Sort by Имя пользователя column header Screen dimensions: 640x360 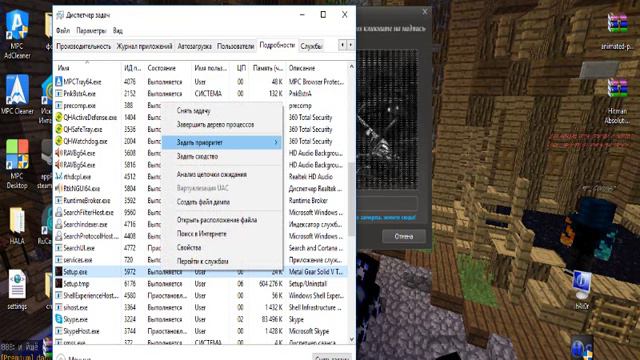(x=211, y=68)
